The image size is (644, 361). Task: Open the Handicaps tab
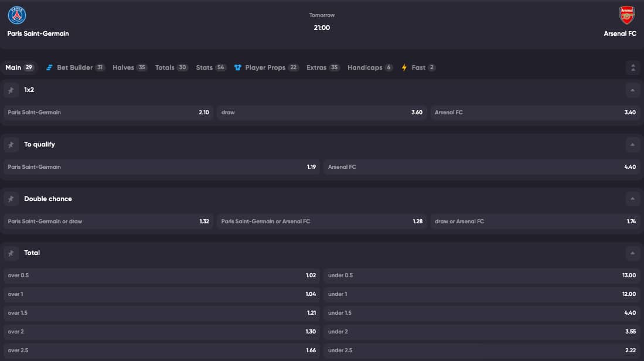click(x=370, y=67)
